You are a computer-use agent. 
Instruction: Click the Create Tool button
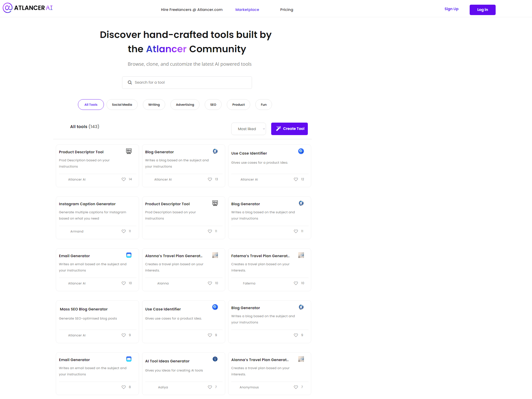[289, 129]
